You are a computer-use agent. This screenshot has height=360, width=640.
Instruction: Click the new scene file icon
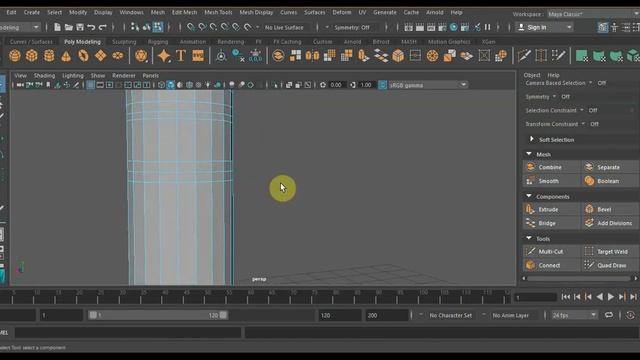click(57, 27)
